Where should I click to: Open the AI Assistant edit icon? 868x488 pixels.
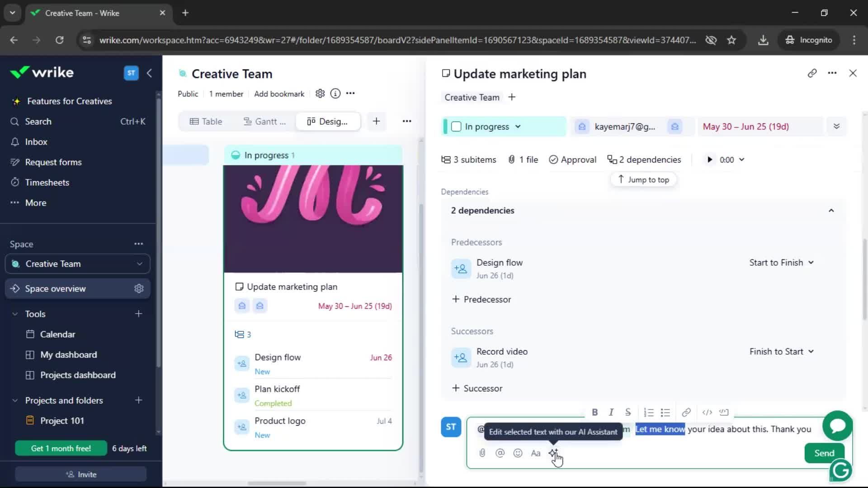(553, 453)
